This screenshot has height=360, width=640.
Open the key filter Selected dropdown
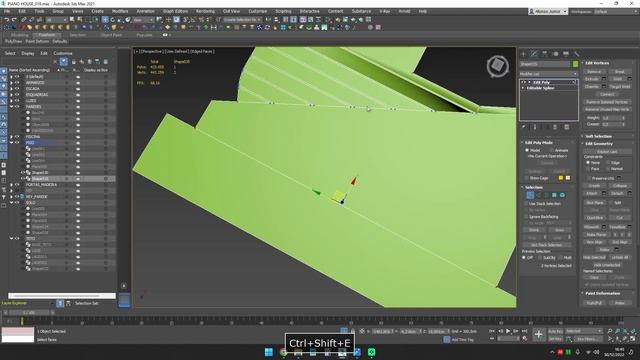pos(584,331)
